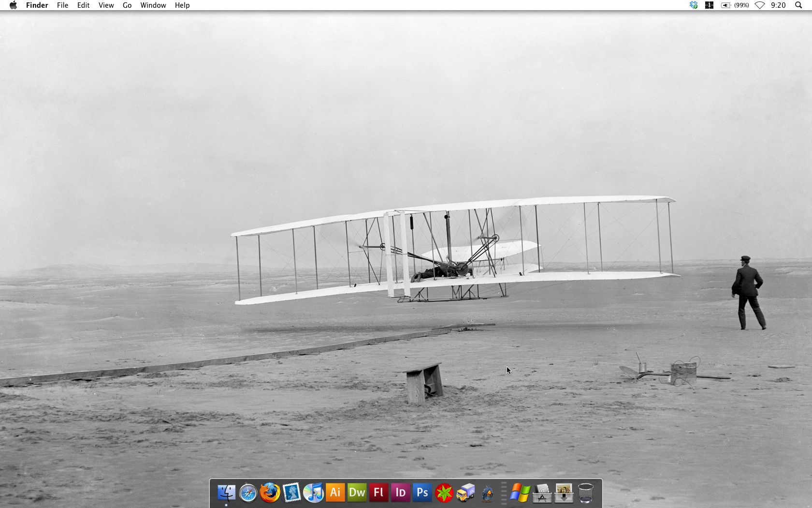The height and width of the screenshot is (508, 812).
Task: Open the Spaces indicator menu
Action: pos(709,5)
